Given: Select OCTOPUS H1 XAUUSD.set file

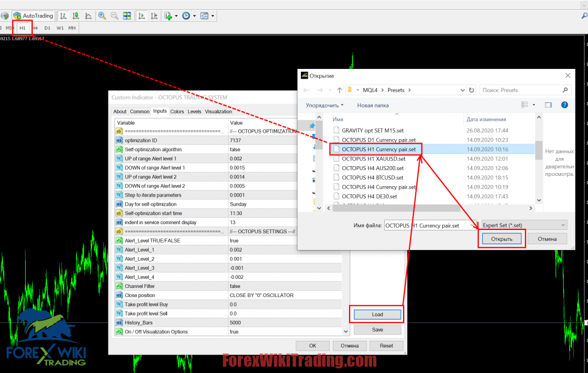Looking at the screenshot, I should tap(373, 159).
